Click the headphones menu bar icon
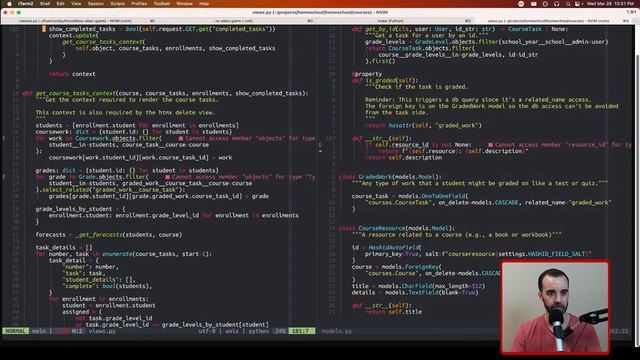The height and width of the screenshot is (360, 640). point(557,4)
